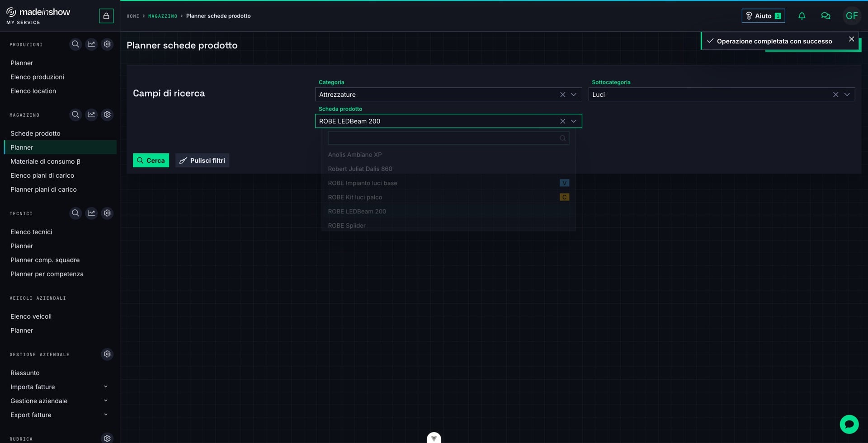Click the bottom center collapse handle
Image resolution: width=868 pixels, height=443 pixels.
(434, 438)
